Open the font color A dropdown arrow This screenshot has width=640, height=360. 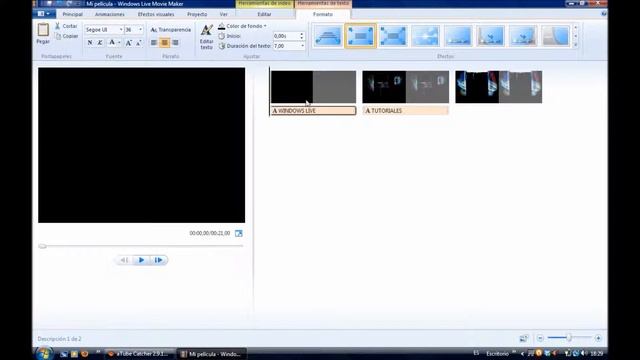[119, 42]
